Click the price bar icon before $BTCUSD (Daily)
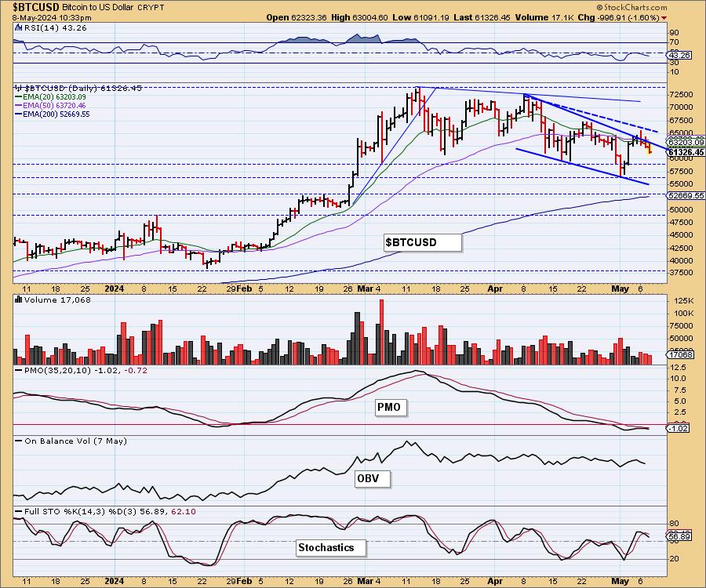 pyautogui.click(x=19, y=88)
